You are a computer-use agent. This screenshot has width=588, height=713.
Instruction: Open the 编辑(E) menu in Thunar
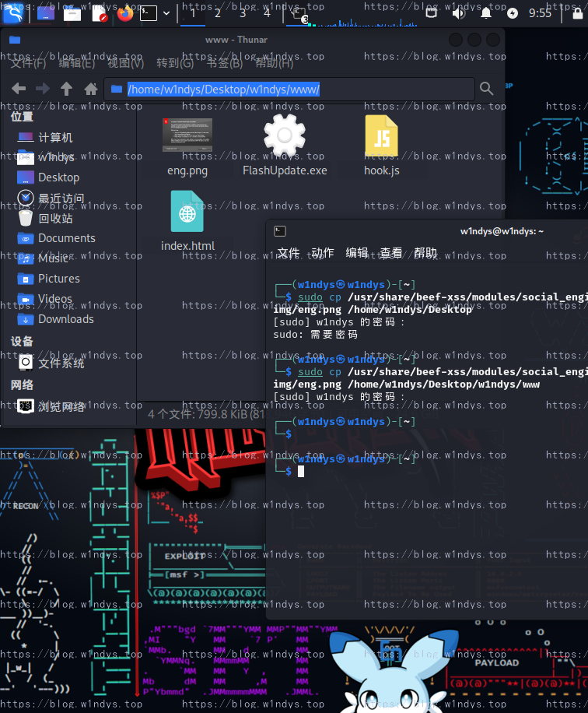click(77, 63)
